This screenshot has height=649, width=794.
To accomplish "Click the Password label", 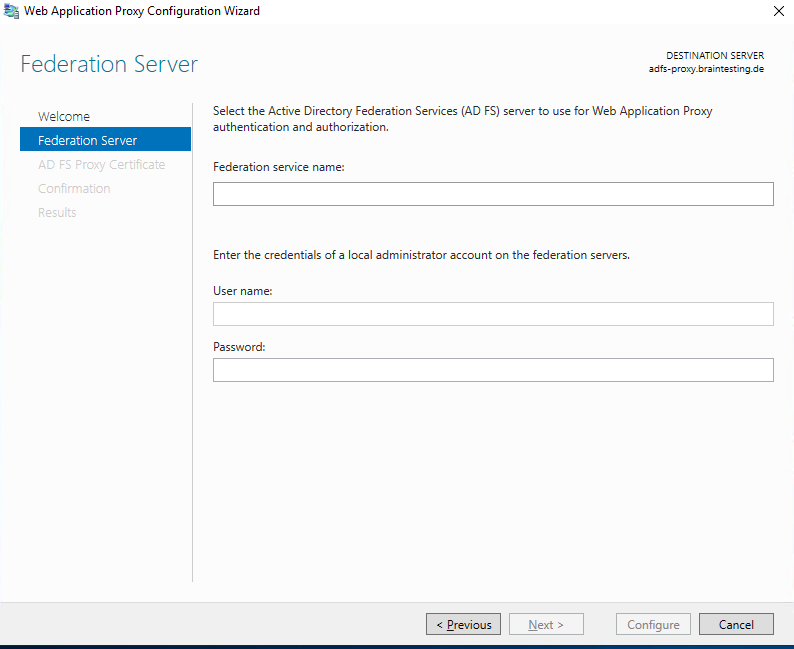I will 239,347.
